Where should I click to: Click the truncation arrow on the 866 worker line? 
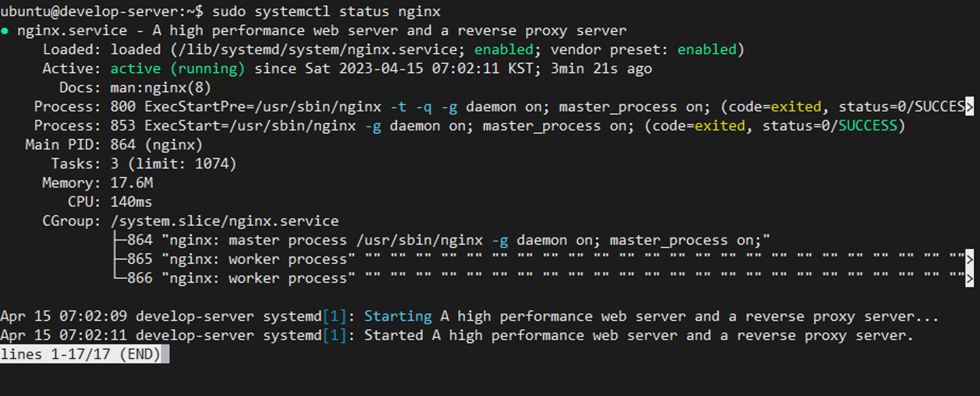pos(969,278)
